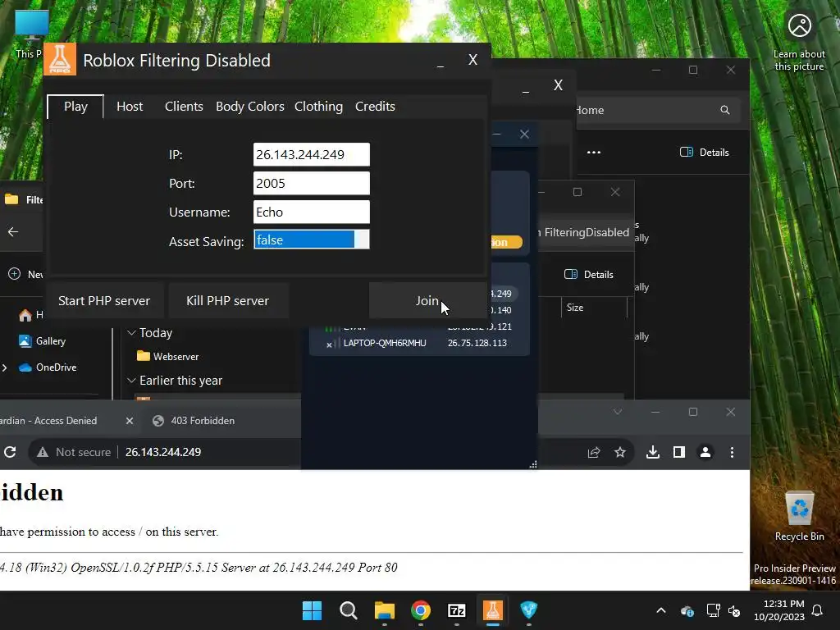Open the three-dots menu in Explorer
The height and width of the screenshot is (630, 840).
click(x=594, y=152)
